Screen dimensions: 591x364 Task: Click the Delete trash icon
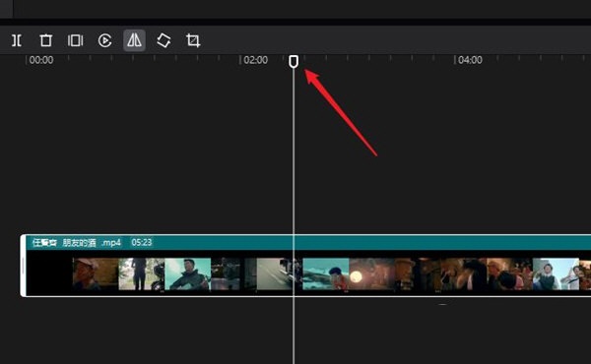46,40
